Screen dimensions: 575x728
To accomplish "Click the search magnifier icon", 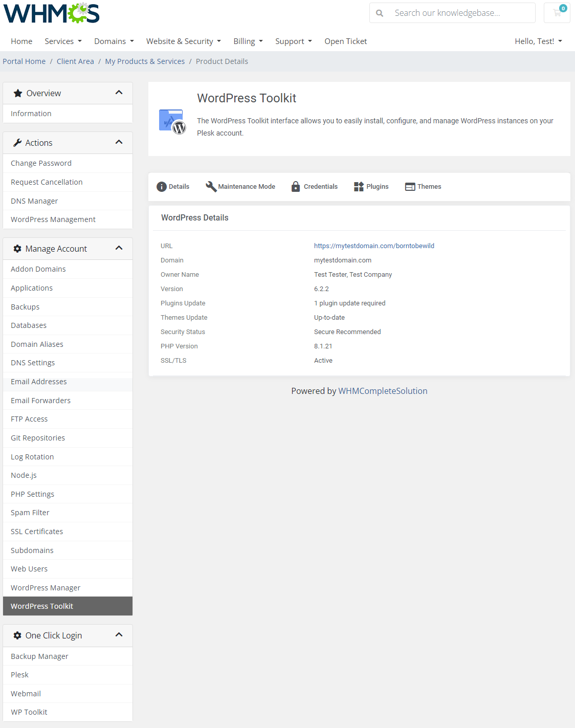I will 380,13.
